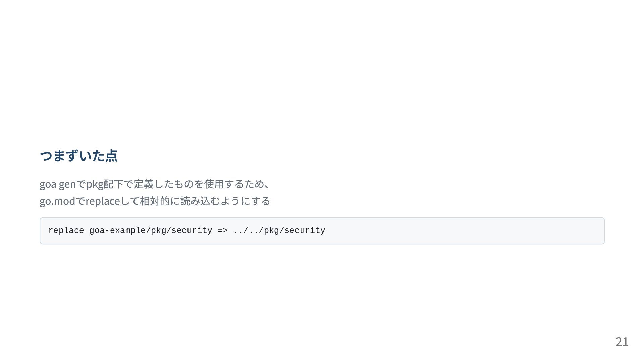Click ようにする at the sentence end
Screen dimensions: 644x362
tap(245, 201)
